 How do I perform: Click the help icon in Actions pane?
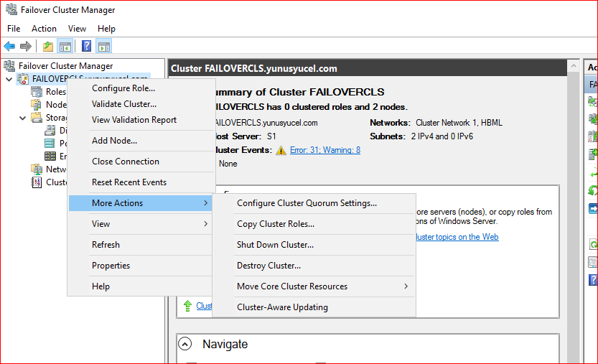[x=593, y=280]
